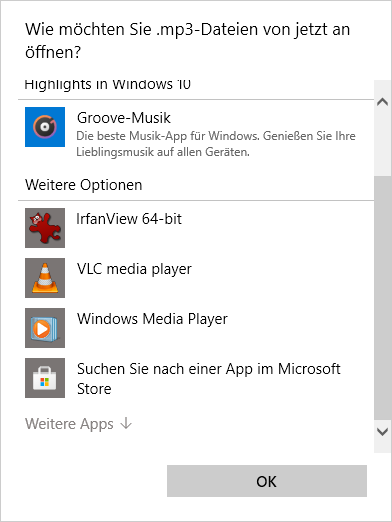Pick the VLC media player cone icon
This screenshot has height=522, width=392.
[x=45, y=278]
